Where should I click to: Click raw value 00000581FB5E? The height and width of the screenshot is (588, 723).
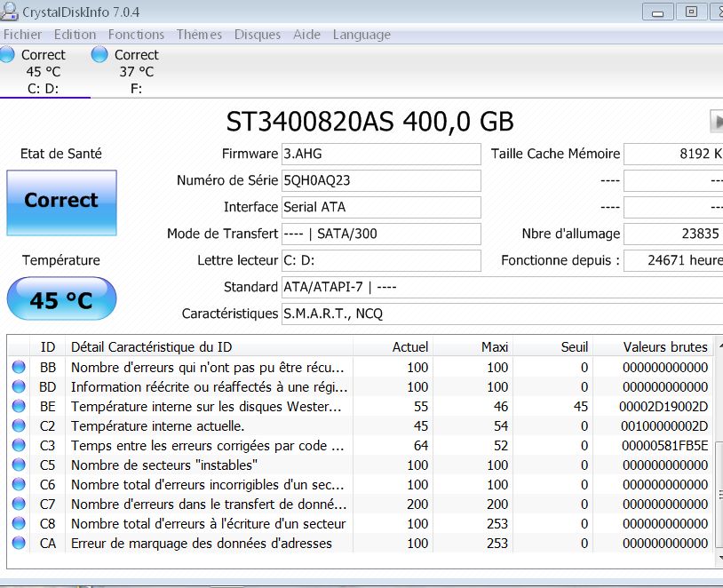pos(664,446)
